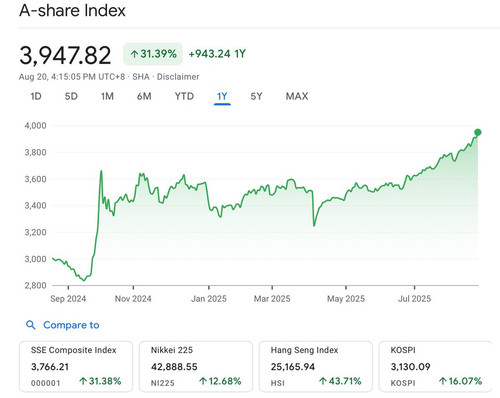500x398 pixels.
Task: Click the green dot at chart end
Action: pos(478,132)
